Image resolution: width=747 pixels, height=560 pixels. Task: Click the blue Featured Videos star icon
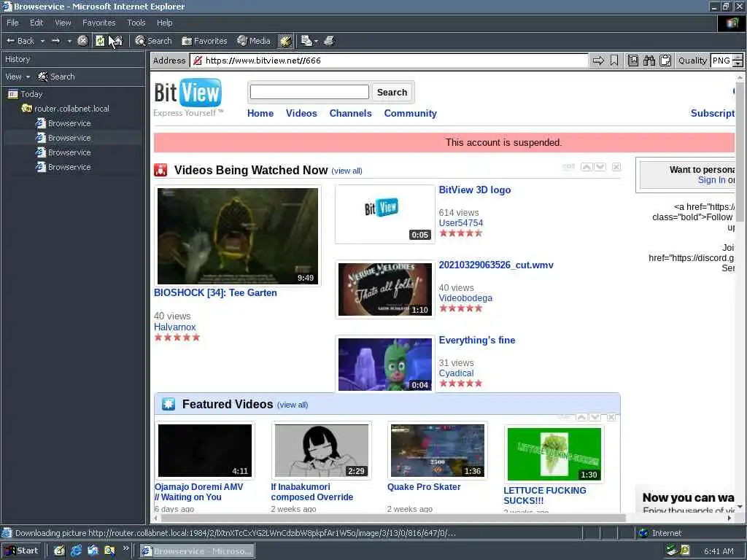pos(169,404)
